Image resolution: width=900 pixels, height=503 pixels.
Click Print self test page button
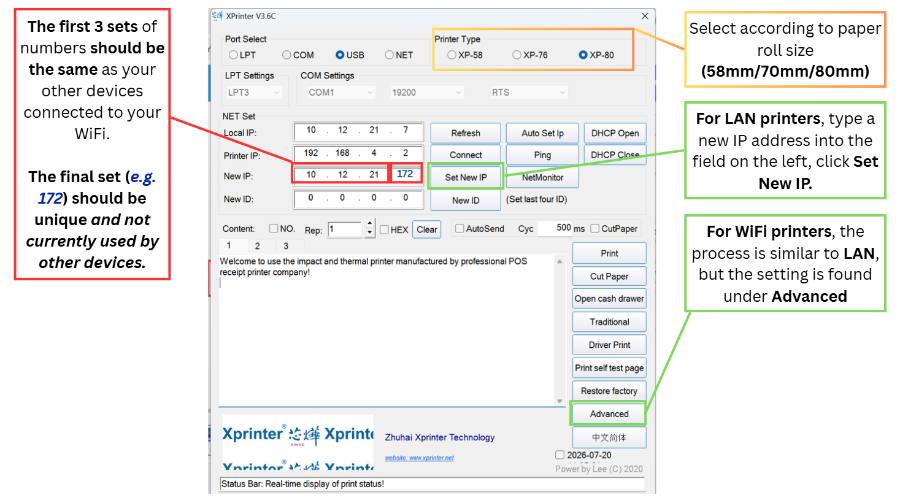[x=609, y=367]
